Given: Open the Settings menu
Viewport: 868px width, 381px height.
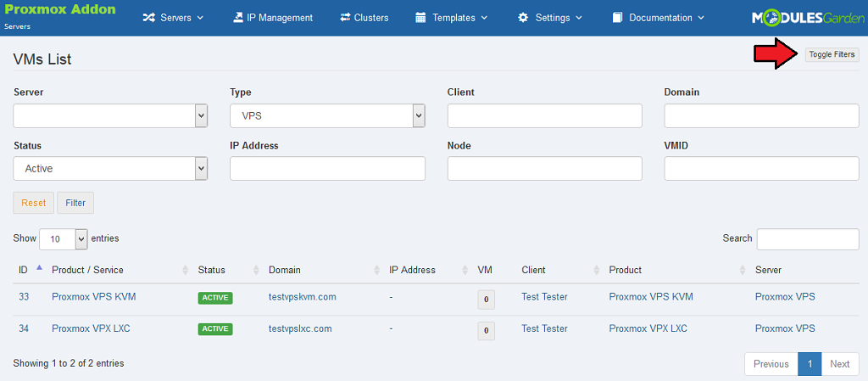Looking at the screenshot, I should pos(549,18).
